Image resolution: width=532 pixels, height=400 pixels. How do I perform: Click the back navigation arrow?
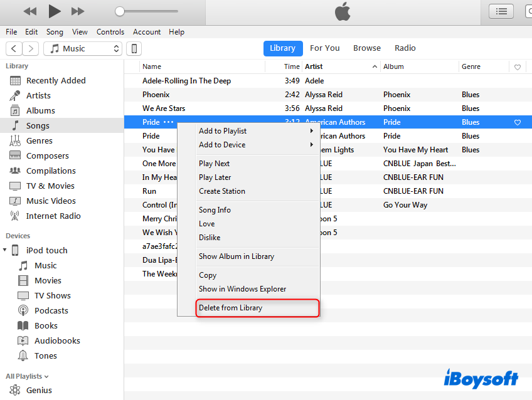pos(13,48)
